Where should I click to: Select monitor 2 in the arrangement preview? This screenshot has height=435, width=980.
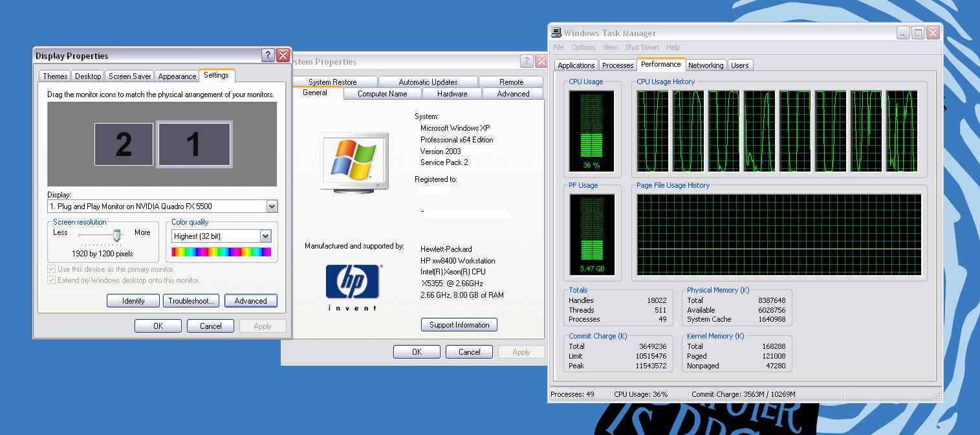(x=124, y=144)
